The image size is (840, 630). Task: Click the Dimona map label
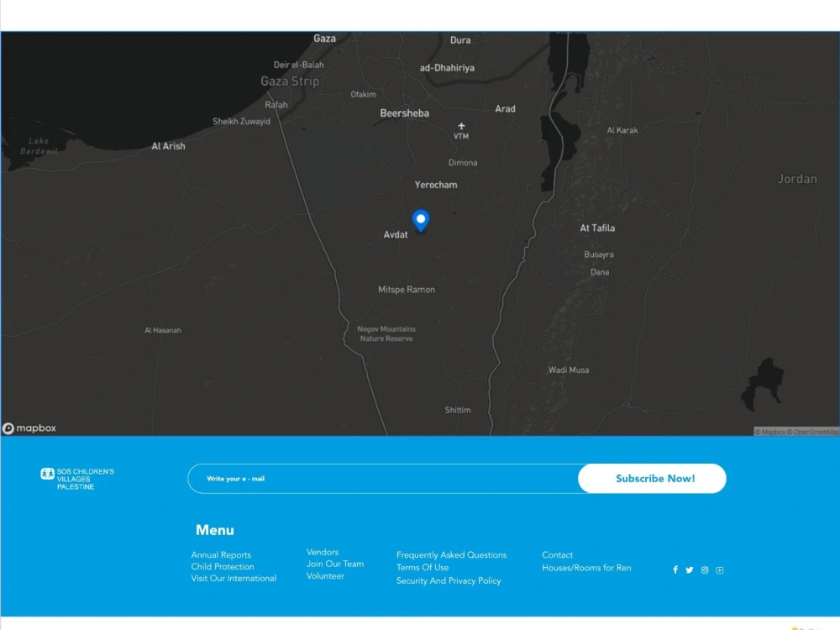pyautogui.click(x=463, y=163)
